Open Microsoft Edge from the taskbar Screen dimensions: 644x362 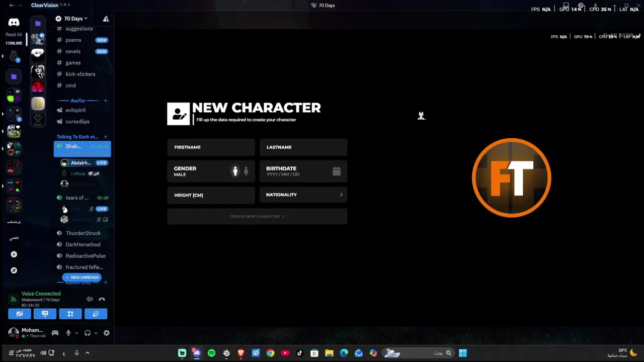tap(344, 353)
